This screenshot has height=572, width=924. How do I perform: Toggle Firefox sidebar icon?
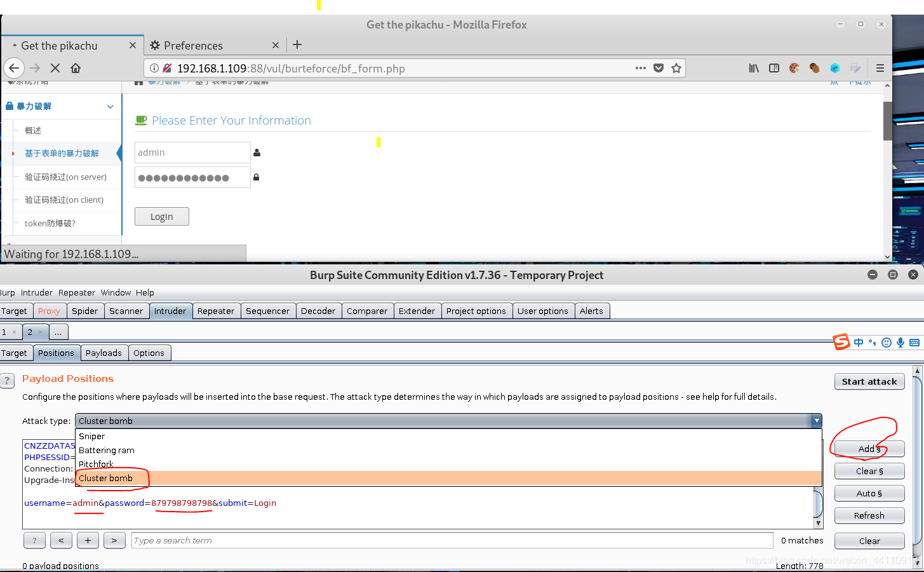[x=774, y=68]
